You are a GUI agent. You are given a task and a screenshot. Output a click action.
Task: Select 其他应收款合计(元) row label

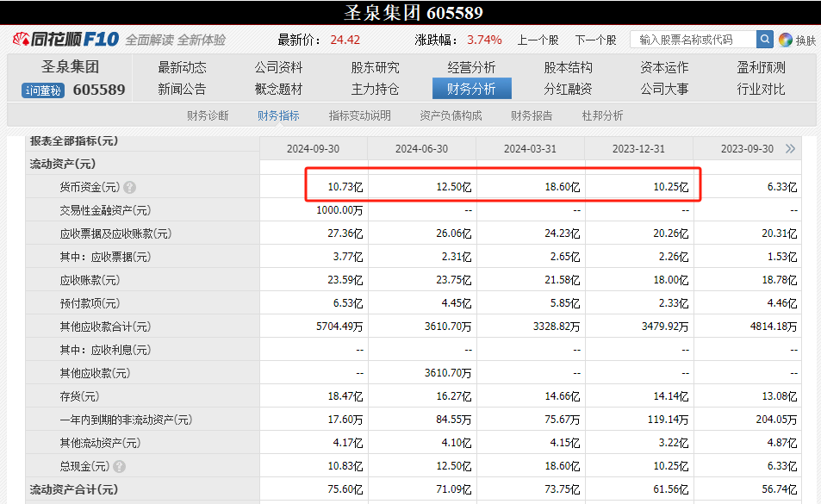point(105,327)
